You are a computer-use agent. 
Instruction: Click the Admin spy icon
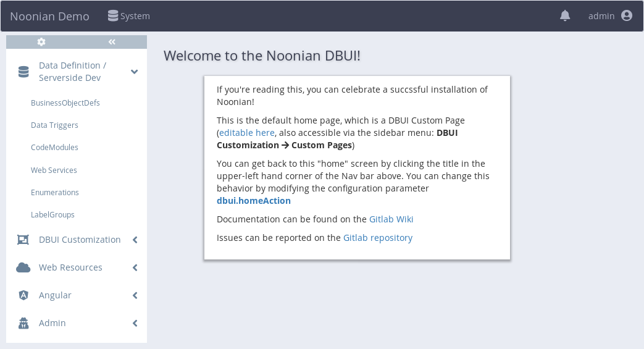(24, 323)
